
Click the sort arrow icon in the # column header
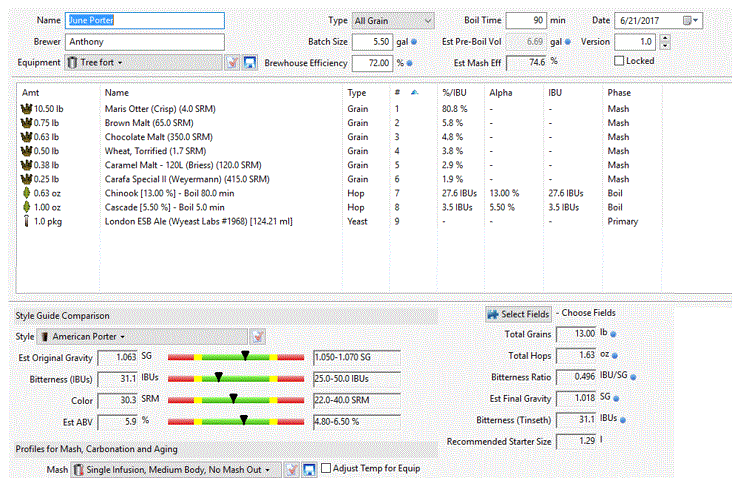[x=414, y=92]
